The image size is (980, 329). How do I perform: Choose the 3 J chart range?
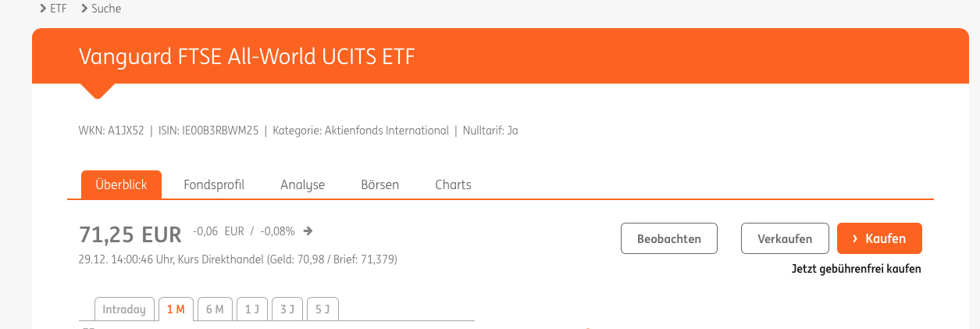pyautogui.click(x=287, y=309)
